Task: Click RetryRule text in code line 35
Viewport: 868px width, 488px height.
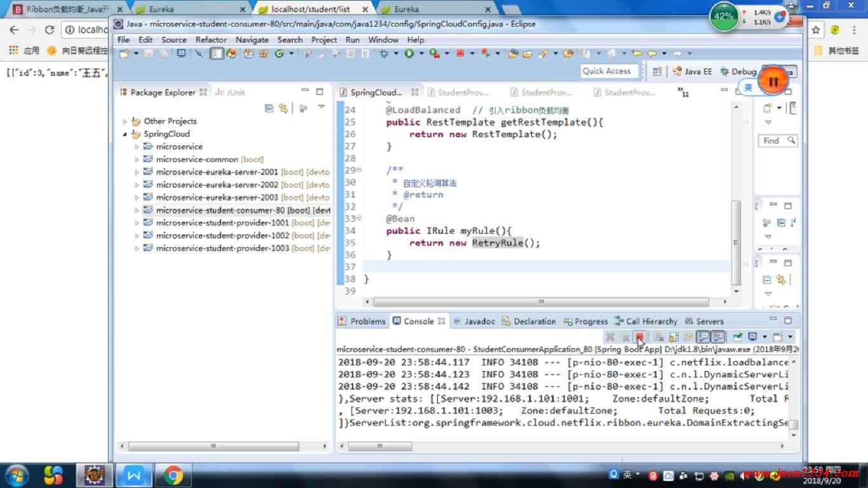Action: 498,243
